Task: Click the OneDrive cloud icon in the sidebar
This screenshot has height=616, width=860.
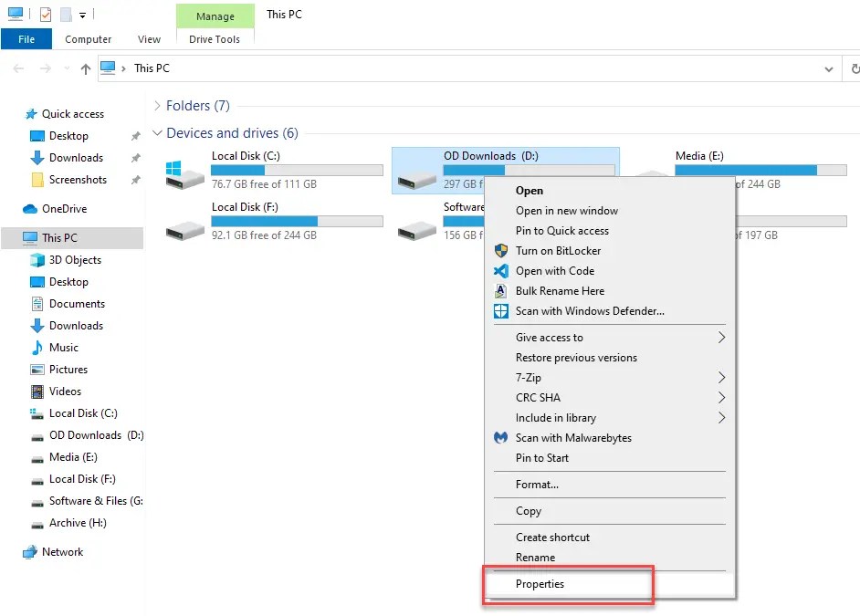Action: click(31, 208)
